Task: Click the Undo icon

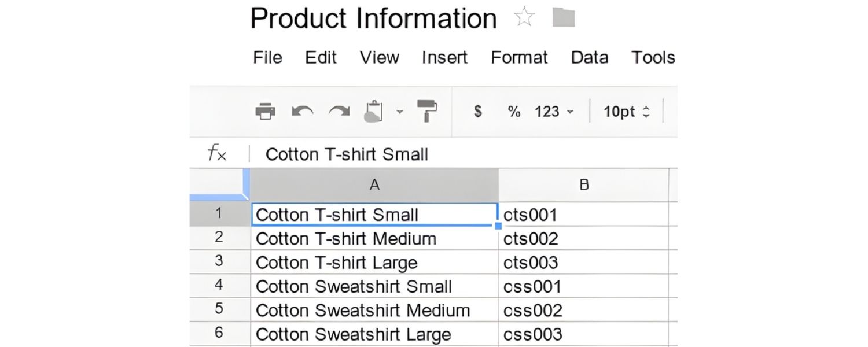Action: click(x=302, y=111)
